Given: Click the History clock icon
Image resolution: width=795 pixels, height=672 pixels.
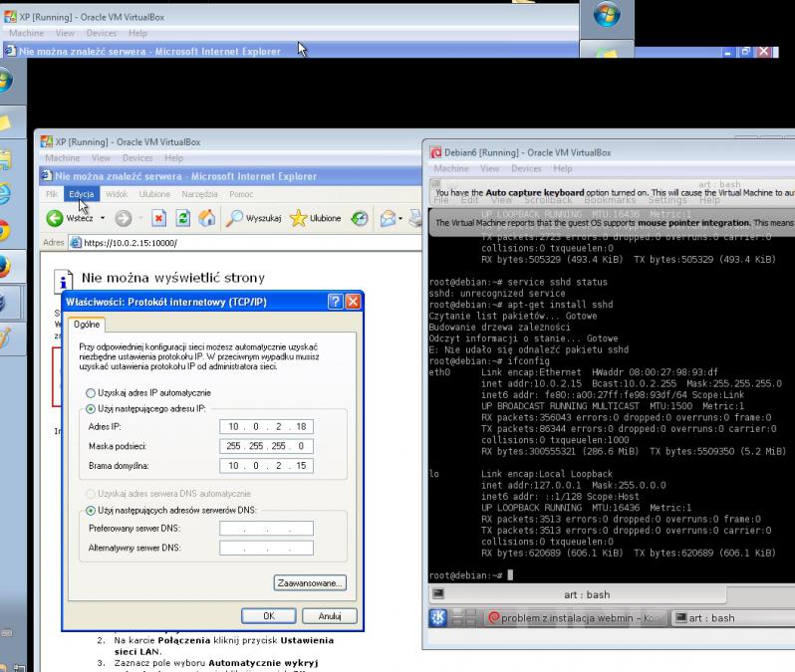Looking at the screenshot, I should tap(360, 218).
